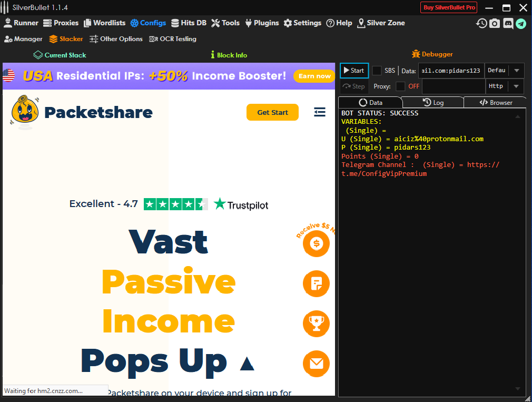The image size is (532, 402).
Task: Open the Help section
Action: pyautogui.click(x=339, y=23)
